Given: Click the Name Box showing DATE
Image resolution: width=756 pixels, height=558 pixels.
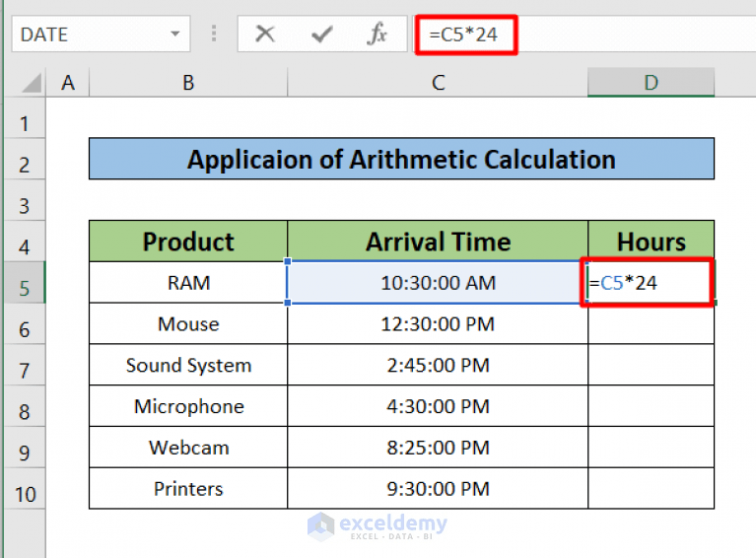Looking at the screenshot, I should [x=101, y=34].
